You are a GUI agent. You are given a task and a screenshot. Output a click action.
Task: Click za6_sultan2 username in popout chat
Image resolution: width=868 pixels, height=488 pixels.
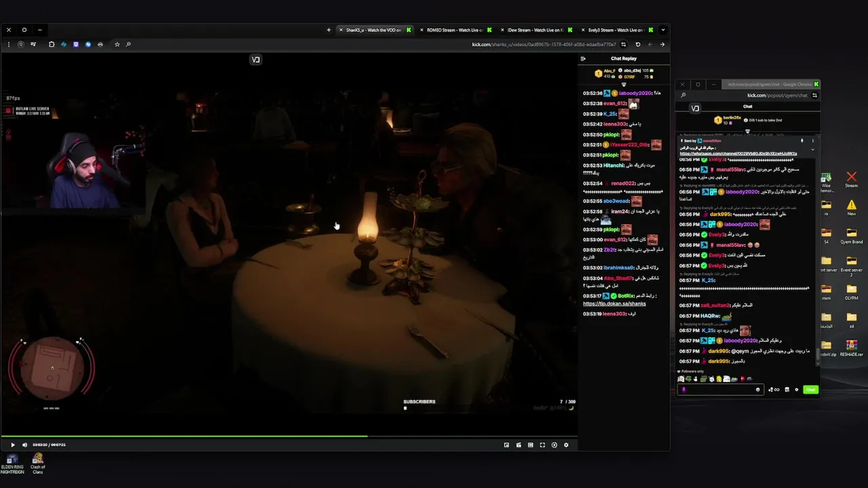(x=716, y=305)
